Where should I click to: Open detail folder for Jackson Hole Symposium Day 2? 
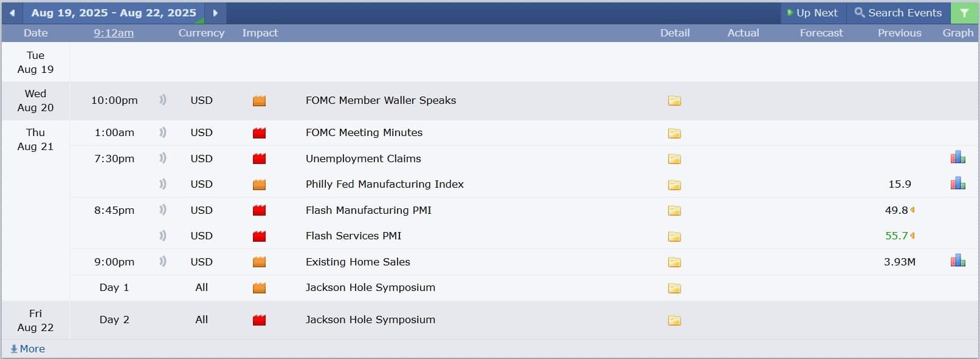pos(674,320)
